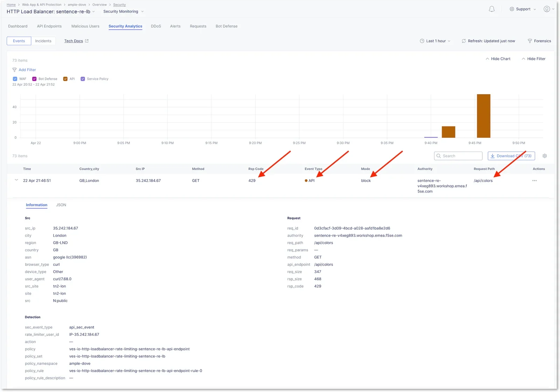Switch to the Malicious Users tab
This screenshot has width=560, height=392.
click(x=85, y=26)
